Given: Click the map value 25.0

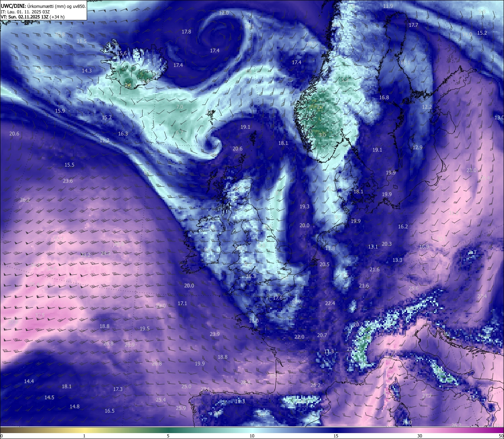Looking at the screenshot, I should pyautogui.click(x=186, y=387).
